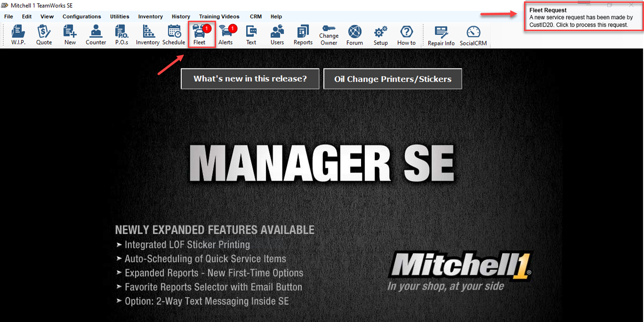Open the Inventory menu in menu bar
The width and height of the screenshot is (644, 322).
tap(150, 17)
